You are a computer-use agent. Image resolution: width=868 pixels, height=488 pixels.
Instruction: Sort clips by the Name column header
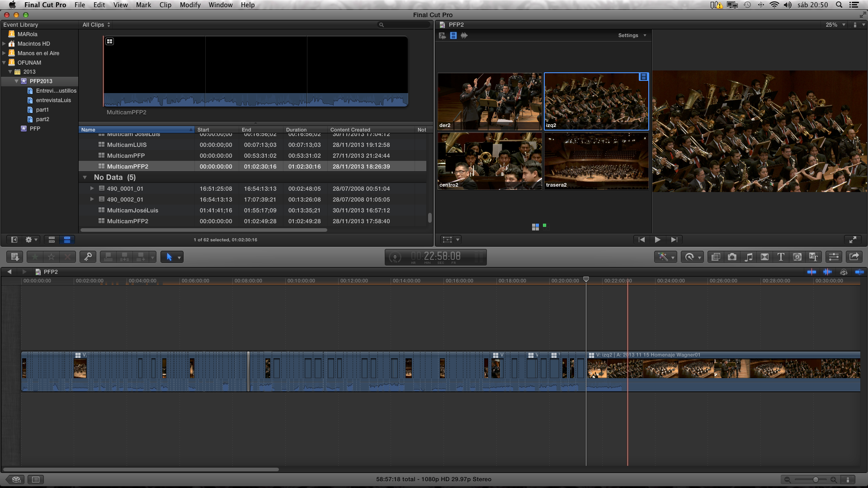(136, 130)
